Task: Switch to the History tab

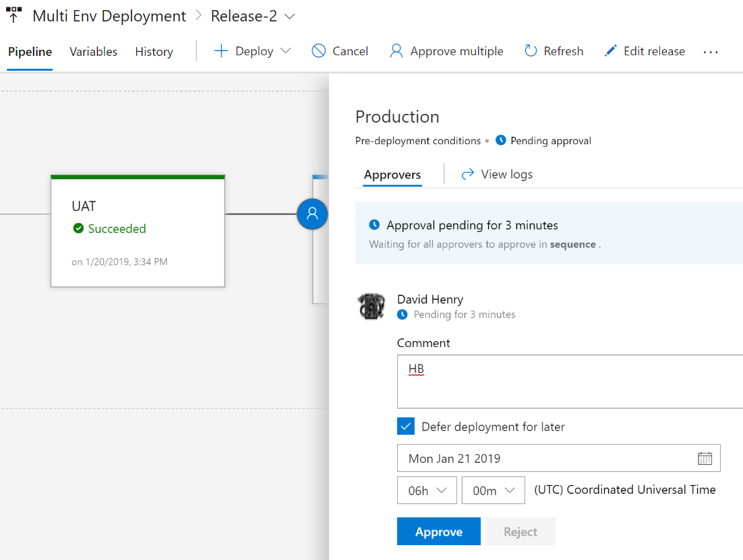Action: tap(154, 52)
